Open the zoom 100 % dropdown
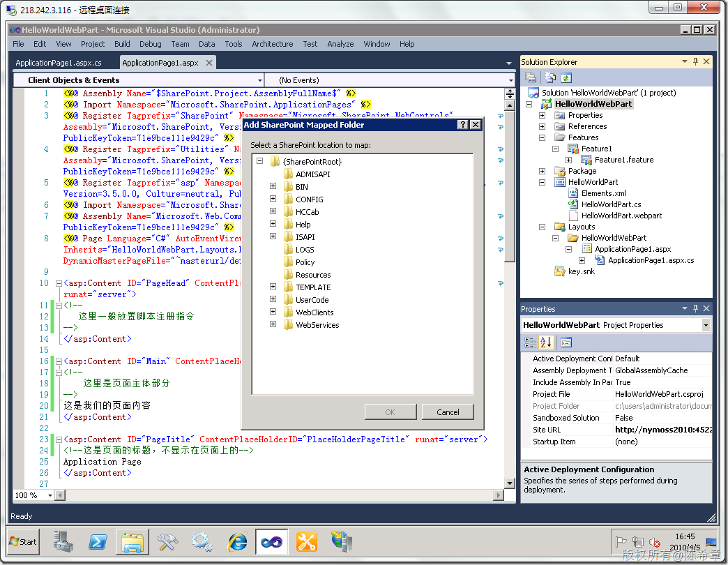The width and height of the screenshot is (728, 565). point(50,495)
